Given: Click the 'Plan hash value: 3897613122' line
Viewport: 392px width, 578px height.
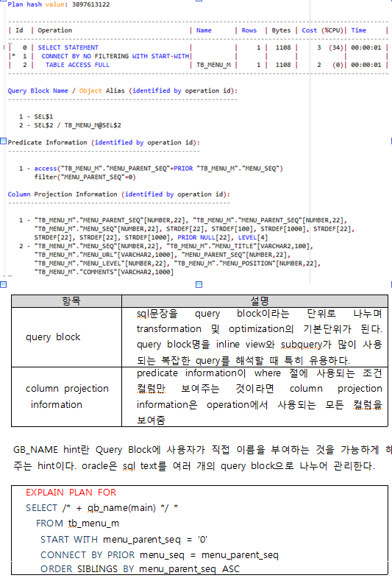Looking at the screenshot, I should [59, 4].
